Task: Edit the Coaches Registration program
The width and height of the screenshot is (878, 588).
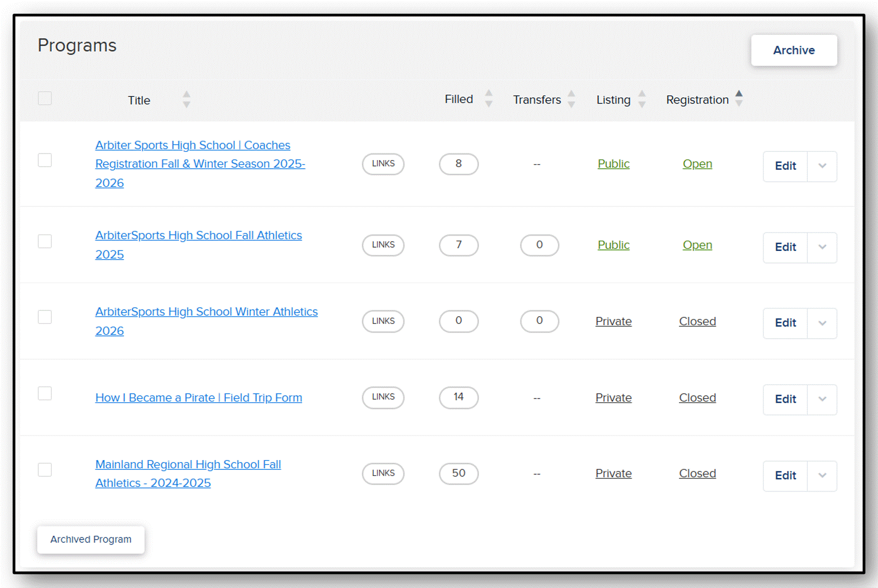Action: [x=785, y=166]
